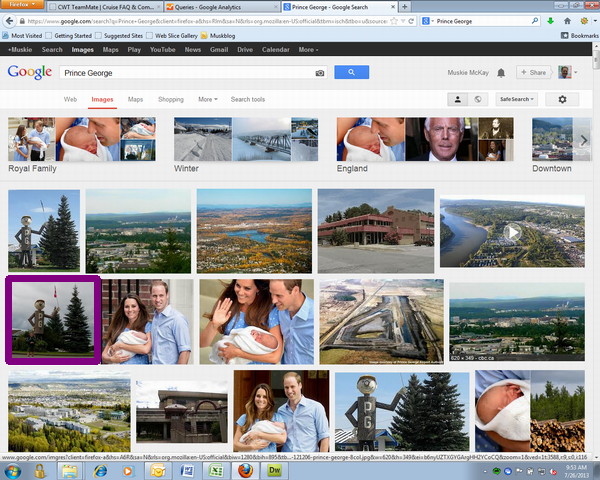The width and height of the screenshot is (600, 480).
Task: Open the Bookmarks sidebar button
Action: click(x=579, y=36)
